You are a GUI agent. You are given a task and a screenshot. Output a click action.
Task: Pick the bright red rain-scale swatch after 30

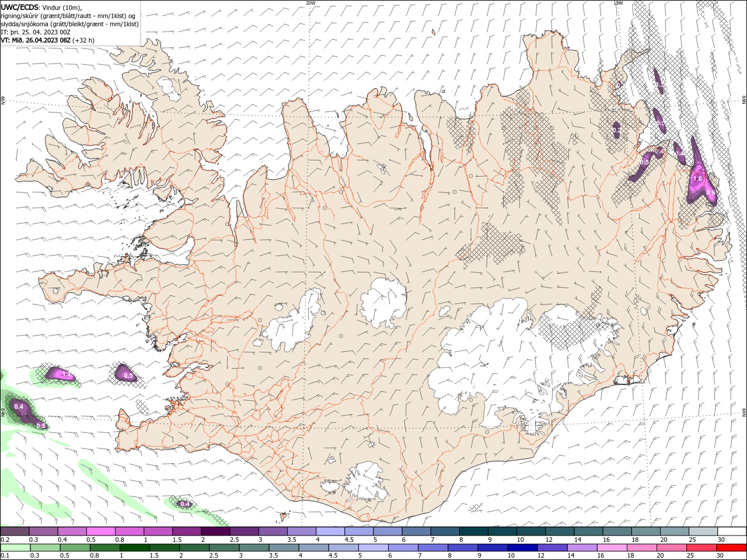[x=732, y=548]
